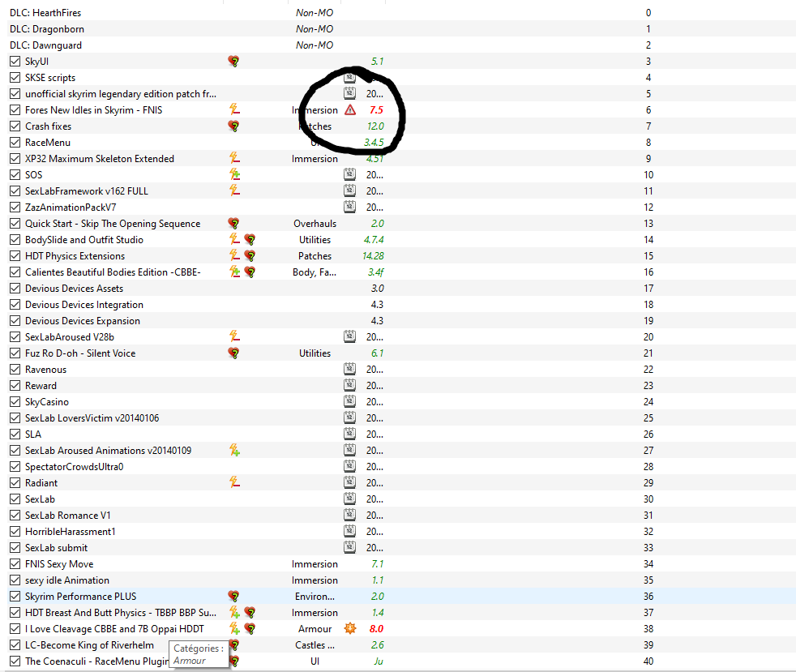Click the calendar icon on Ravenous row
The width and height of the screenshot is (796, 672).
point(350,369)
